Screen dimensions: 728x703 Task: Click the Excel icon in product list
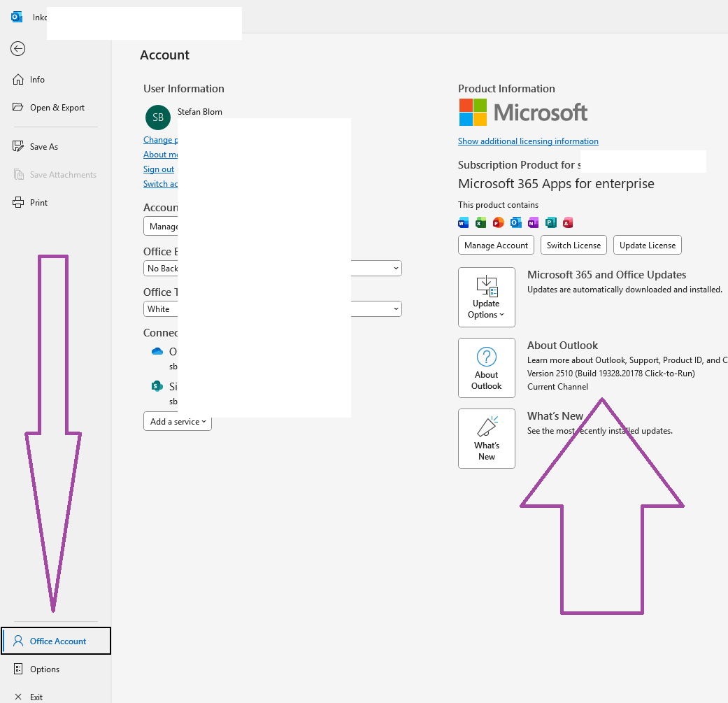pos(480,223)
